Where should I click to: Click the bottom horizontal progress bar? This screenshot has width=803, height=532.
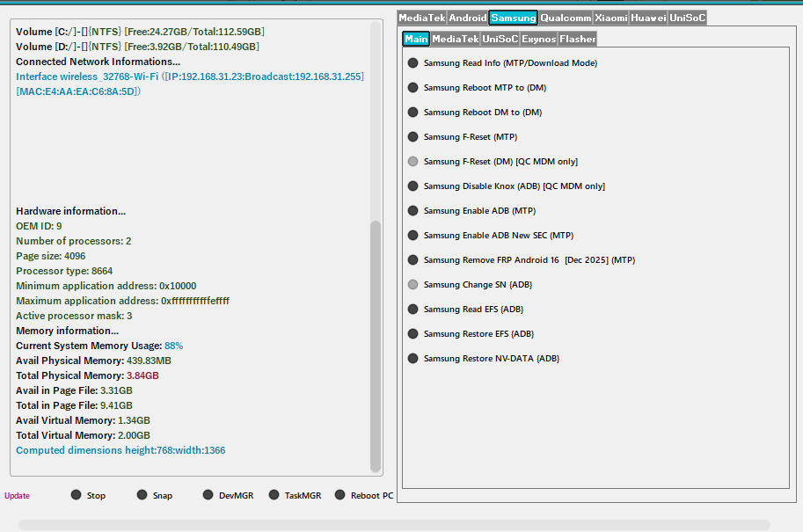(394, 525)
